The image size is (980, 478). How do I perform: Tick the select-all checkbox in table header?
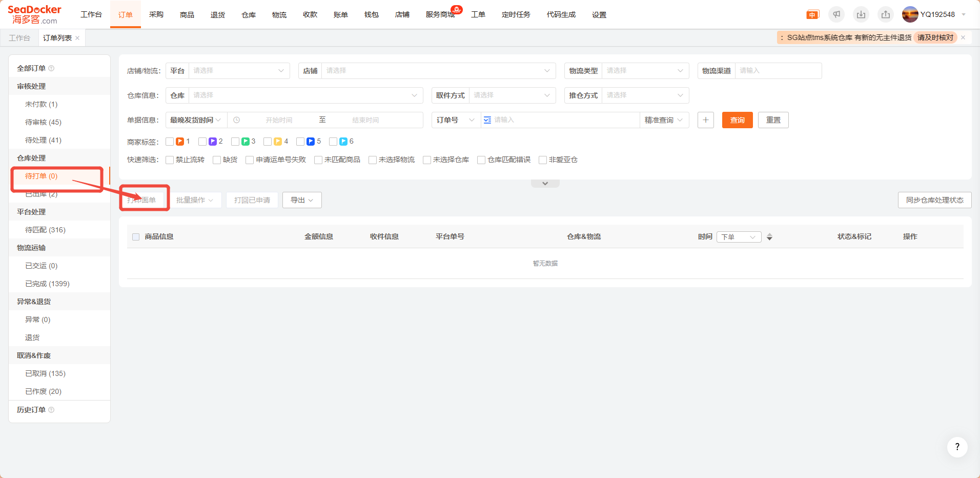136,237
